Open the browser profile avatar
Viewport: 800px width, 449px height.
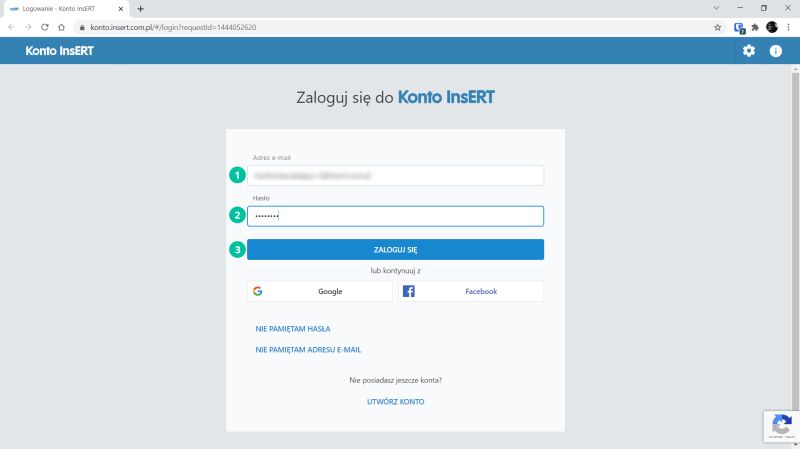pyautogui.click(x=772, y=27)
